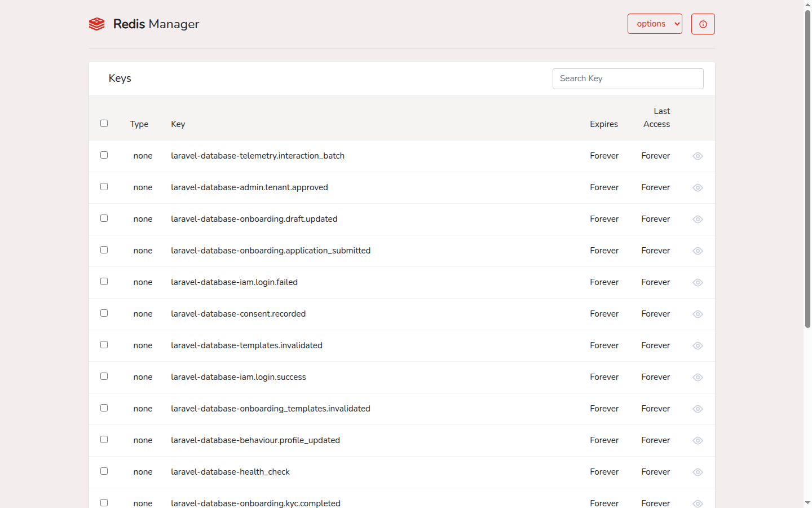Tick checkbox for iam.login.failed key

point(104,281)
